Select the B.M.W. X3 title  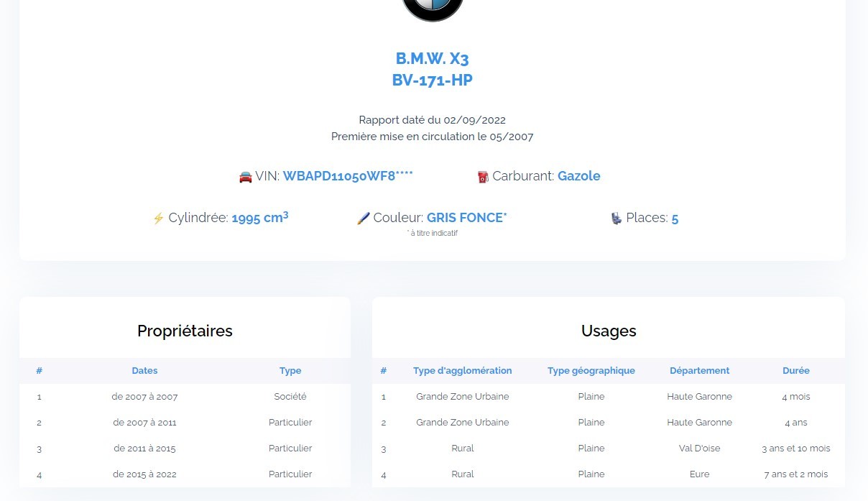pyautogui.click(x=433, y=59)
